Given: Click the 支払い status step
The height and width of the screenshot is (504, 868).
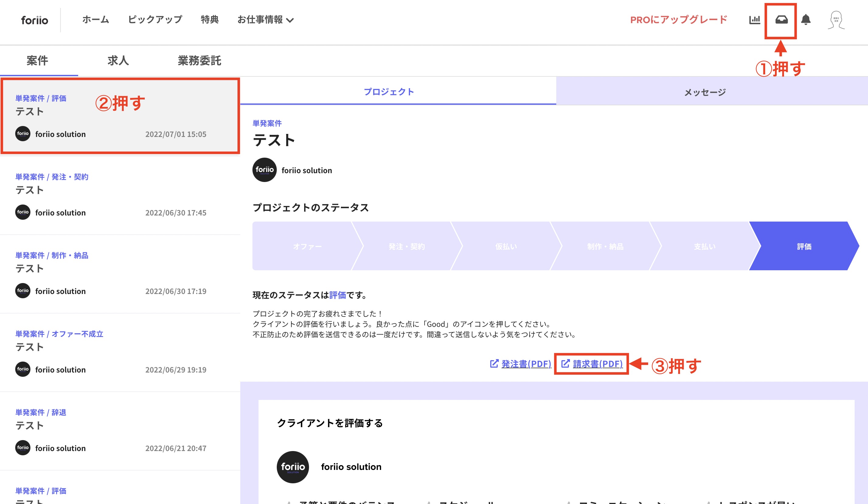Looking at the screenshot, I should click(705, 246).
